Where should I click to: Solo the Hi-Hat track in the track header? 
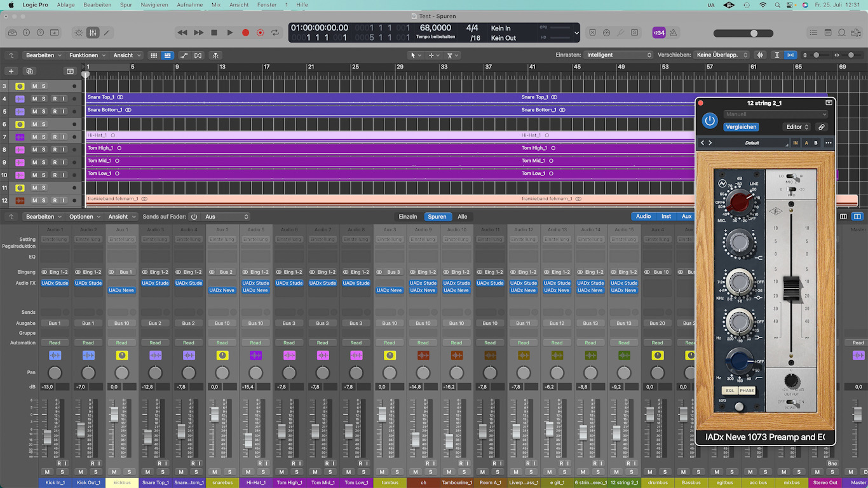coord(43,137)
